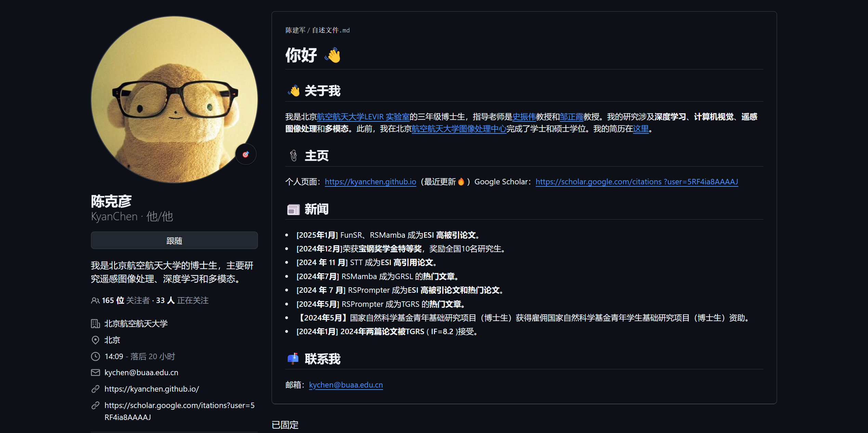This screenshot has height=433, width=868.
Task: Click the link icon beside kyanchen.github.io
Action: pyautogui.click(x=95, y=389)
